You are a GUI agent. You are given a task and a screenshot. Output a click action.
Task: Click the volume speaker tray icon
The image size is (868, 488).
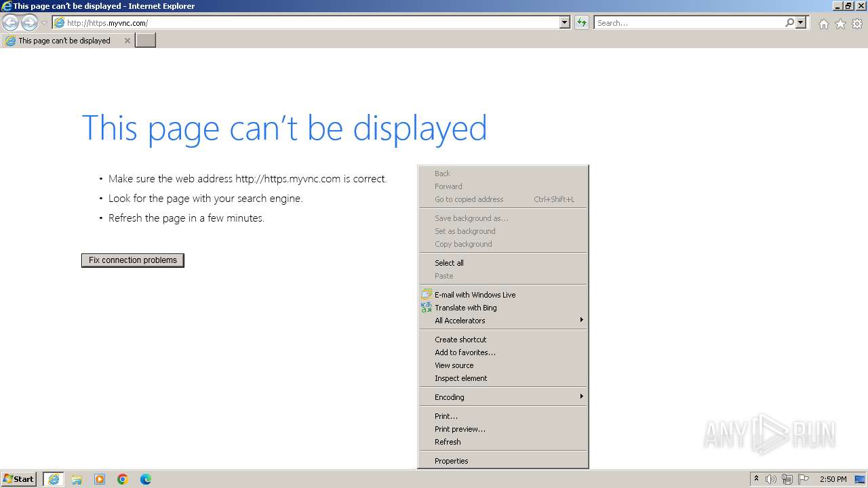click(771, 479)
